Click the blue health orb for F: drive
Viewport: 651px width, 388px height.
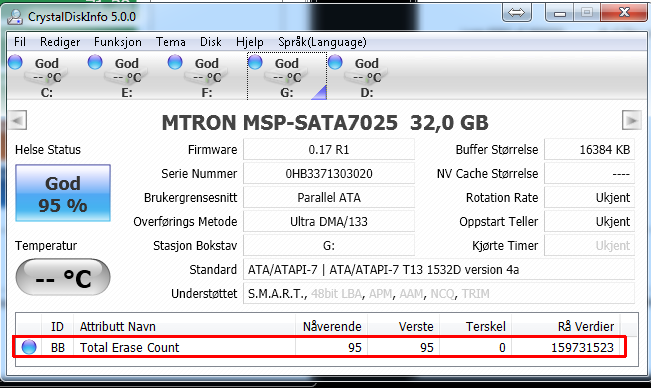click(x=175, y=62)
